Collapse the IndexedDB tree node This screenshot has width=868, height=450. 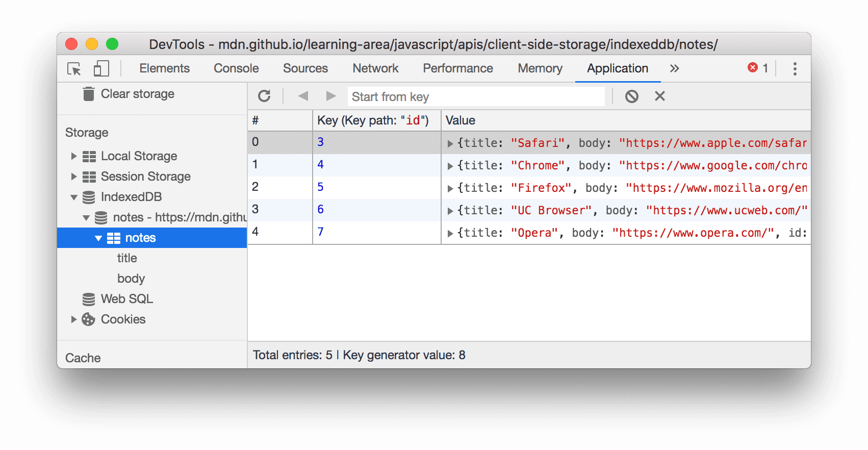pyautogui.click(x=74, y=197)
